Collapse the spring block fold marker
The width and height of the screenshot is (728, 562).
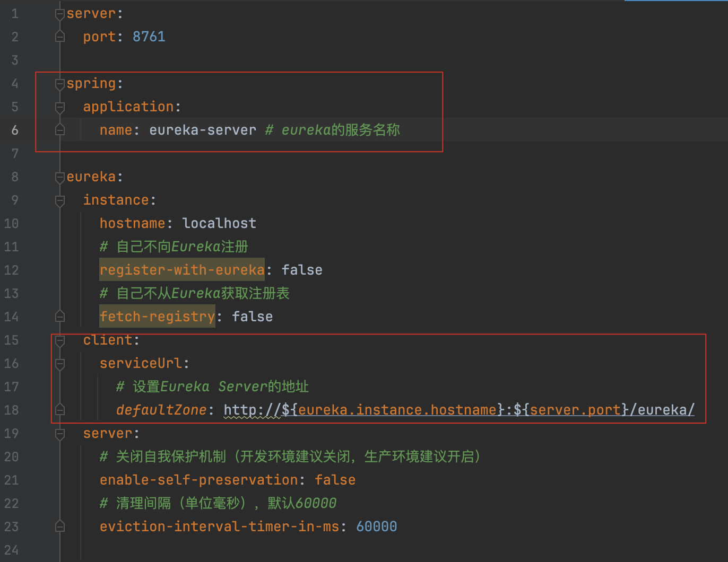pyautogui.click(x=60, y=84)
